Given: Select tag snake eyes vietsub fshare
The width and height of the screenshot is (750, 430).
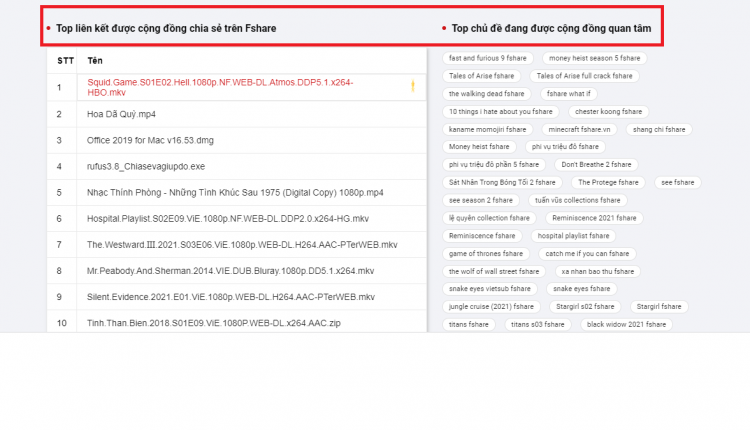Looking at the screenshot, I should click(x=490, y=289).
